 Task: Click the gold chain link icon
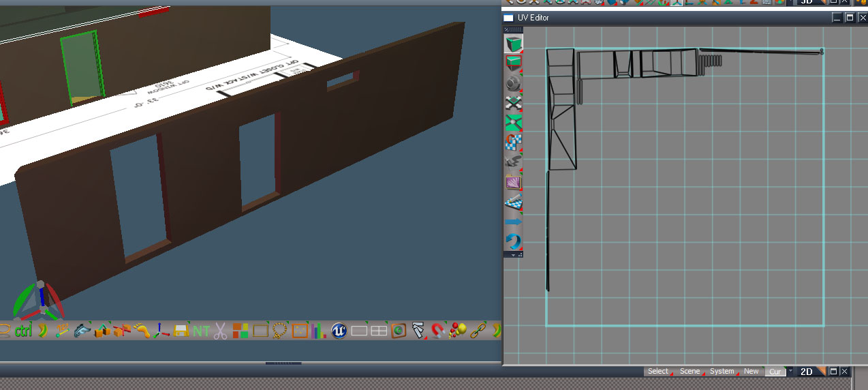(x=478, y=331)
